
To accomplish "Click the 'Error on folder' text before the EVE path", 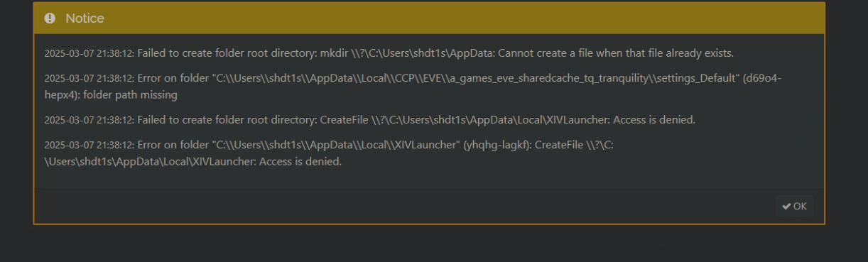I will click(x=173, y=78).
